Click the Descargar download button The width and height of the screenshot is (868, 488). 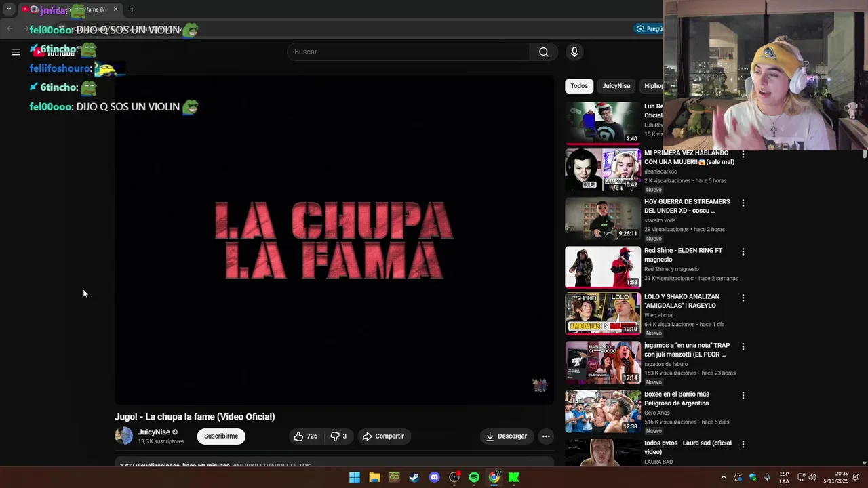click(506, 436)
